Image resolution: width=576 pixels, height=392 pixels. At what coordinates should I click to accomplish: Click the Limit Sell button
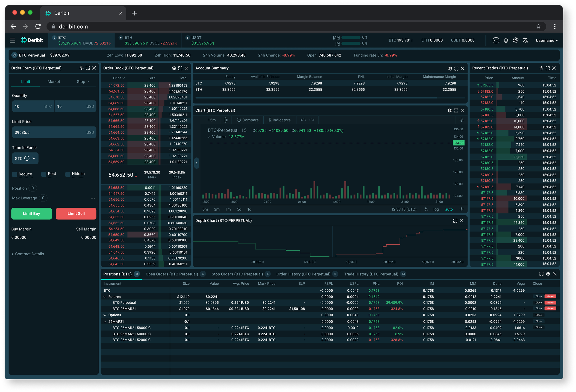(x=76, y=213)
